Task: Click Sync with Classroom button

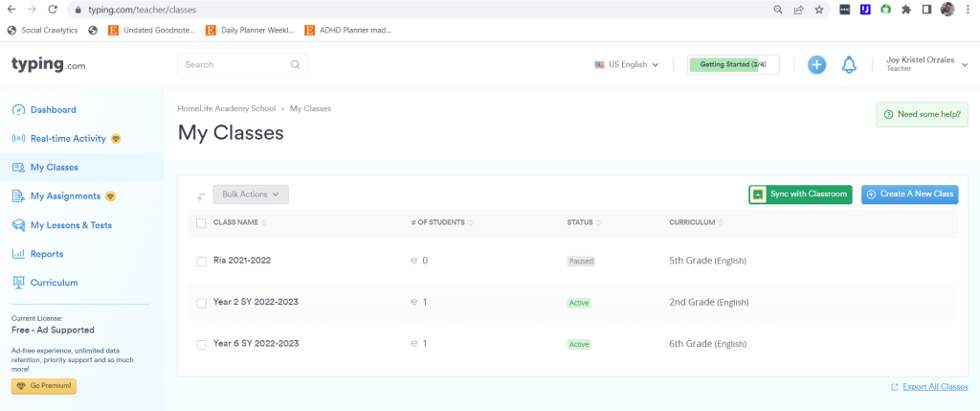Action: [799, 194]
